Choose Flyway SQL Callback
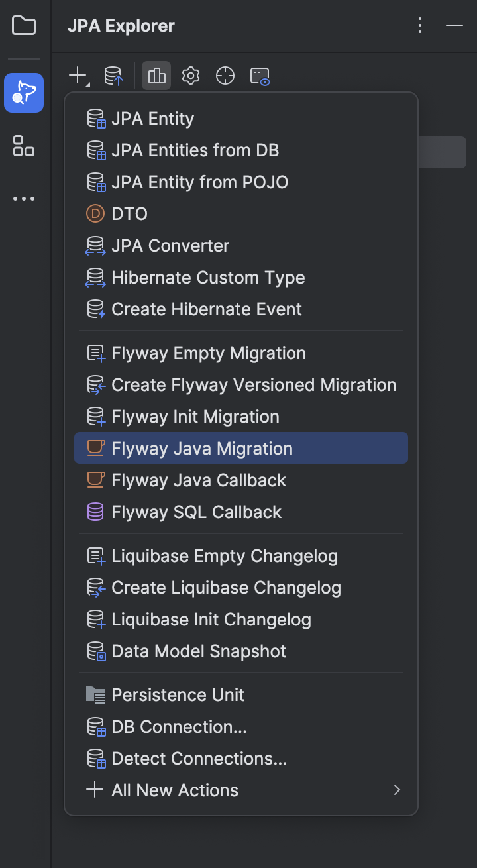Image resolution: width=477 pixels, height=868 pixels. click(x=196, y=512)
